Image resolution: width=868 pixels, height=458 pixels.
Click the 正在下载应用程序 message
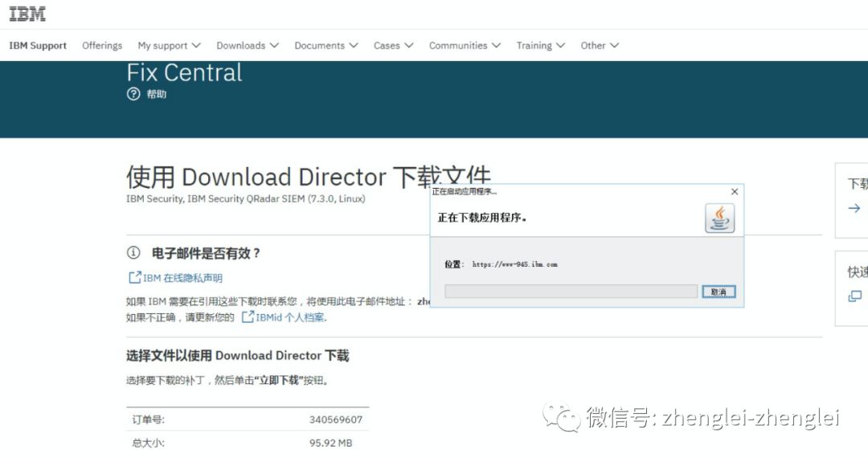click(482, 218)
